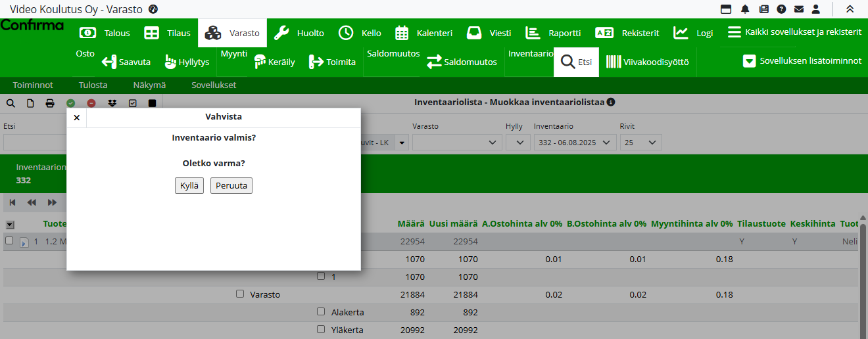The image size is (868, 339).
Task: Select the Yläkerta row checkbox
Action: tap(321, 329)
